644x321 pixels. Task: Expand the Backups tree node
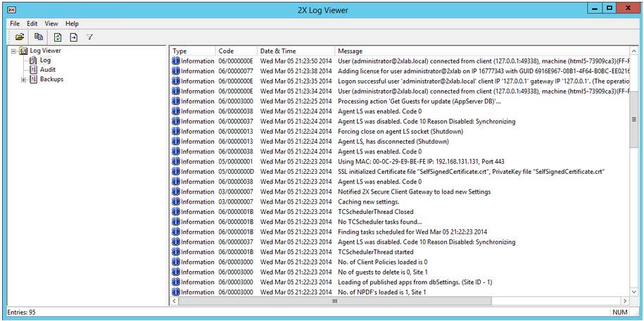pos(23,80)
